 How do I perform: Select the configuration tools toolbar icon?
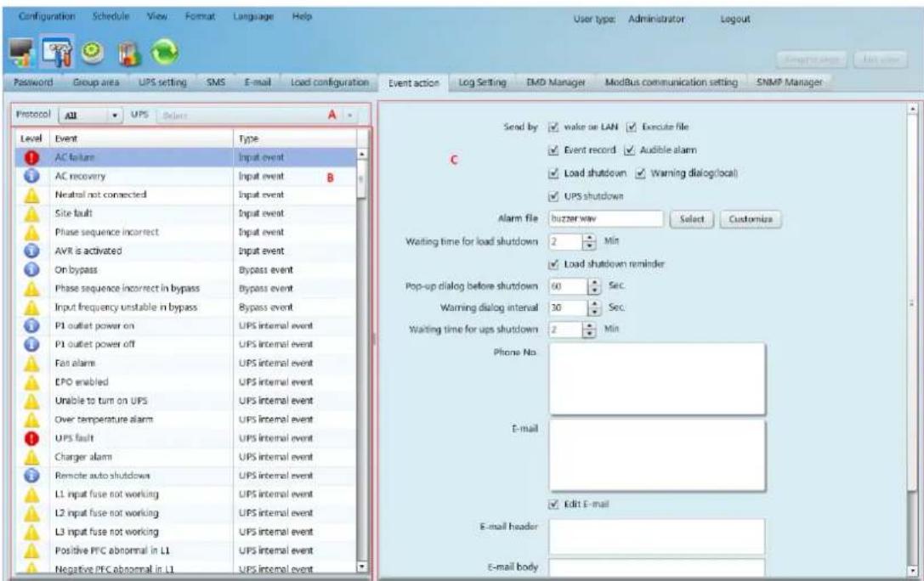[x=57, y=52]
